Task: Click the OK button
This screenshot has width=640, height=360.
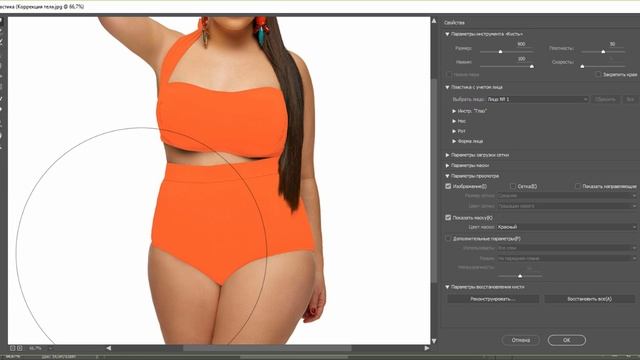Action: [x=567, y=340]
